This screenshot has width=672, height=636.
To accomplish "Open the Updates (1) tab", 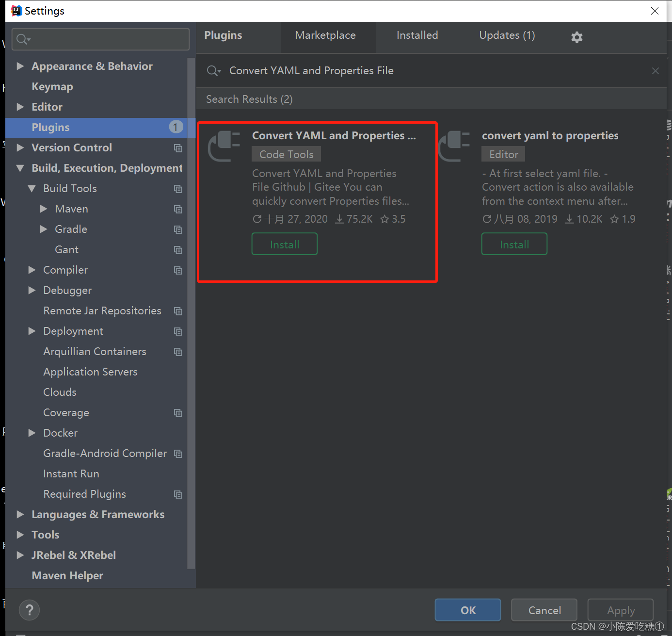I will pos(507,35).
